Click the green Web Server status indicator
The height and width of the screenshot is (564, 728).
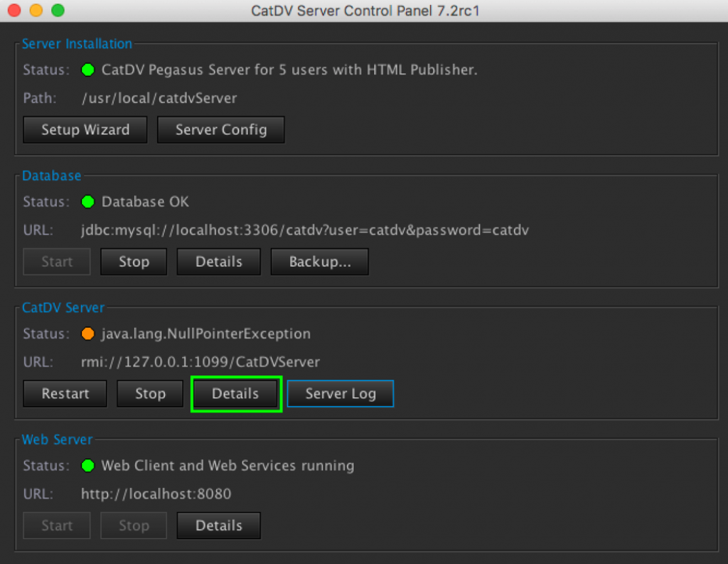tap(87, 466)
